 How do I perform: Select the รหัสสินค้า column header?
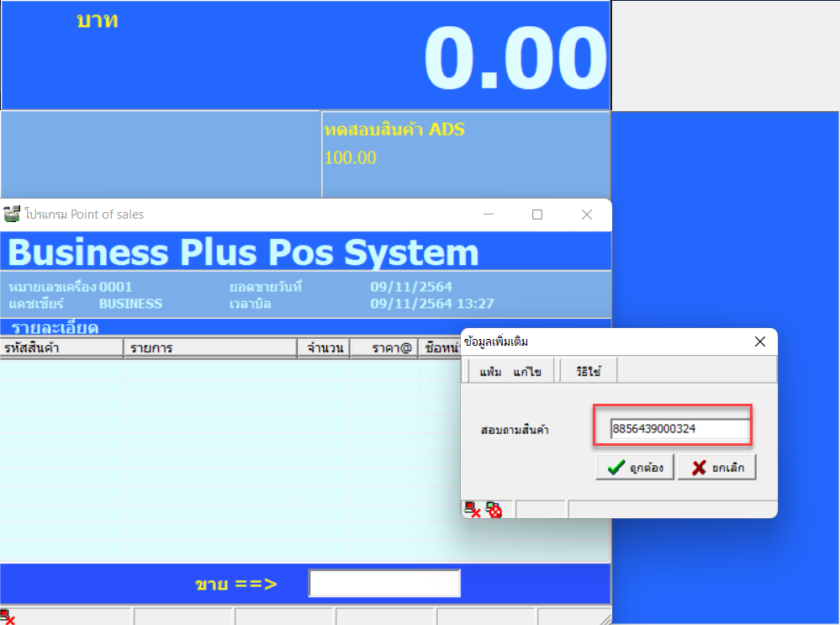click(x=61, y=348)
